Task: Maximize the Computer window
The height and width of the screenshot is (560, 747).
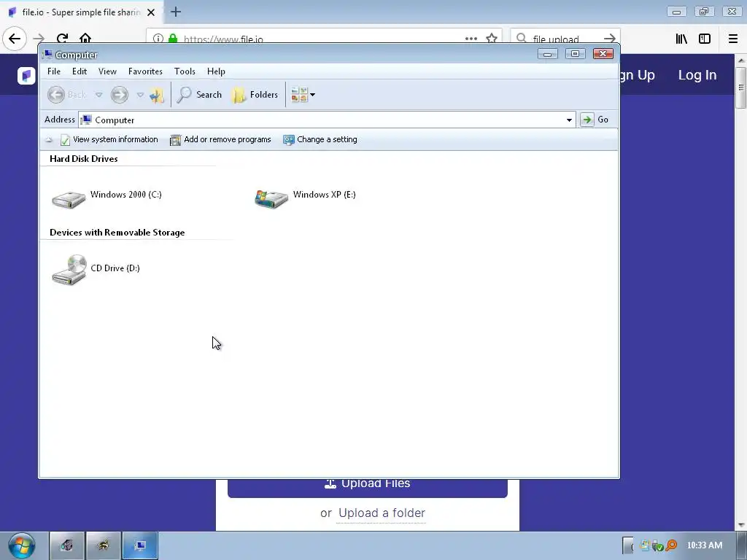Action: [575, 54]
